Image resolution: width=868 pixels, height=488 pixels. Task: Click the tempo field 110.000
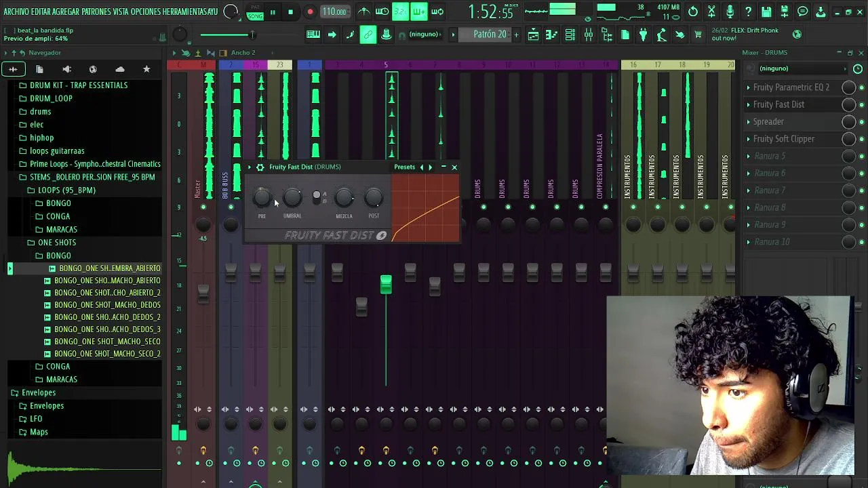(334, 12)
